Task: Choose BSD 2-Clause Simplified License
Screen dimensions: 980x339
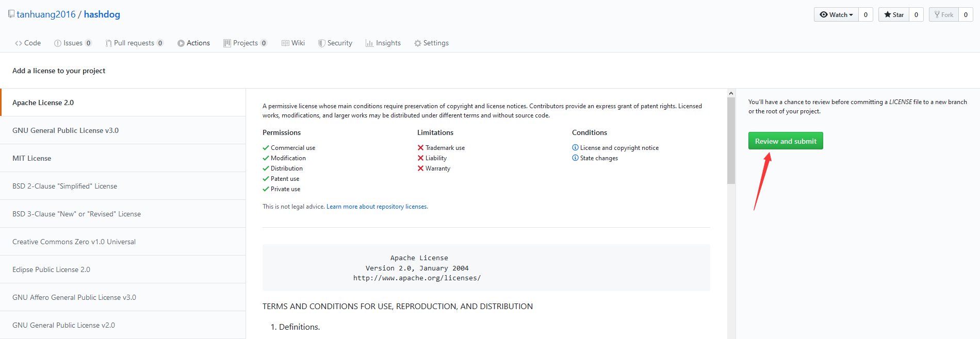Action: 123,186
